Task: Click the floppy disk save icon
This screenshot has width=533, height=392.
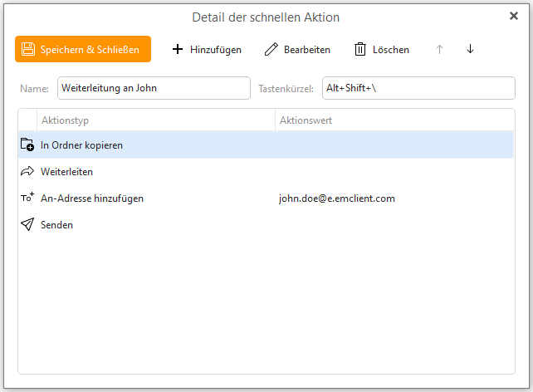Action: (x=28, y=49)
